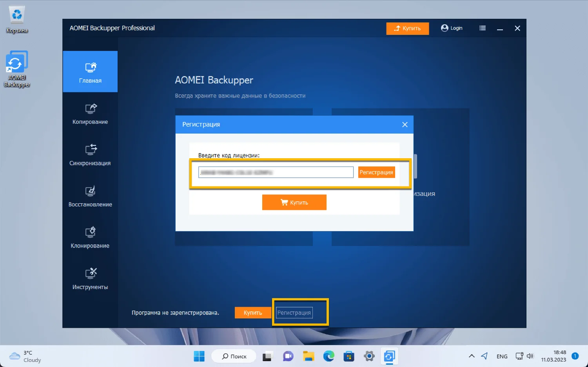Close the Регистрация dialog

[x=405, y=125]
